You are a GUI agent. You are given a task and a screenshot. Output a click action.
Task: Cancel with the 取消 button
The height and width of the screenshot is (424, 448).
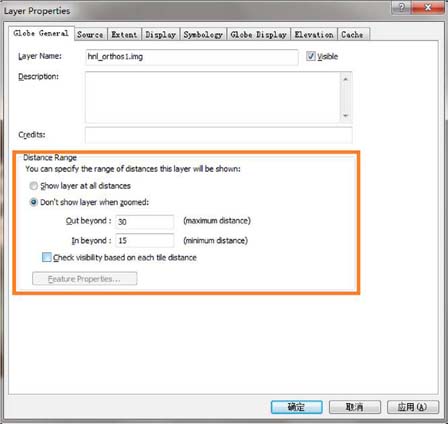355,407
